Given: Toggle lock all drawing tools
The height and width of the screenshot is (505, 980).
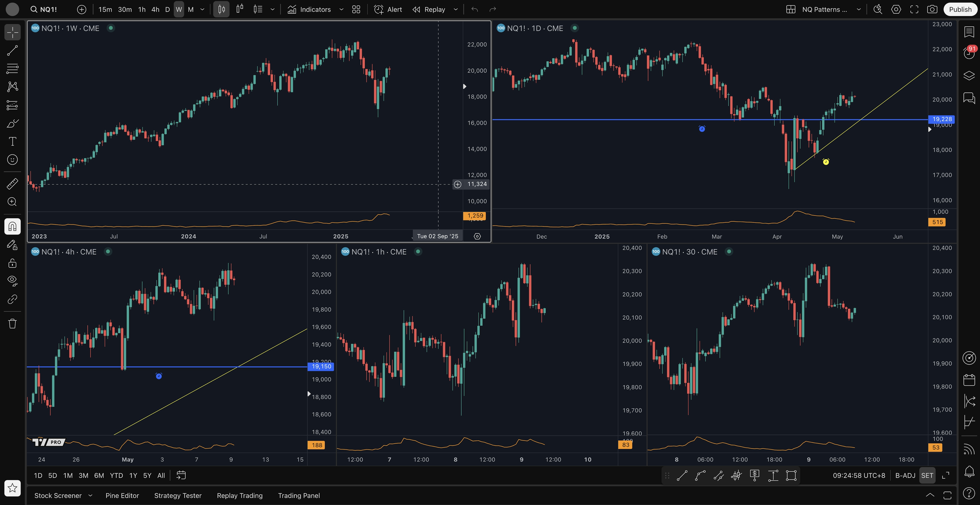Looking at the screenshot, I should 12,263.
